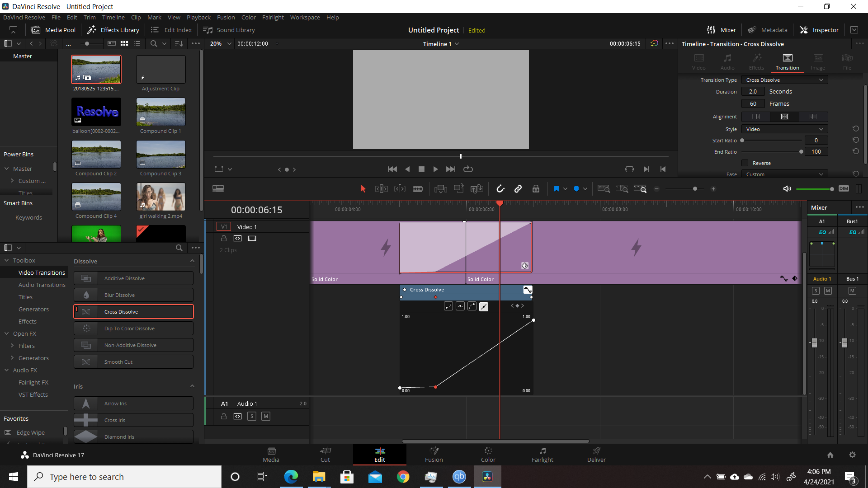
Task: Mute the Audio 1 timeline track
Action: coord(266,416)
